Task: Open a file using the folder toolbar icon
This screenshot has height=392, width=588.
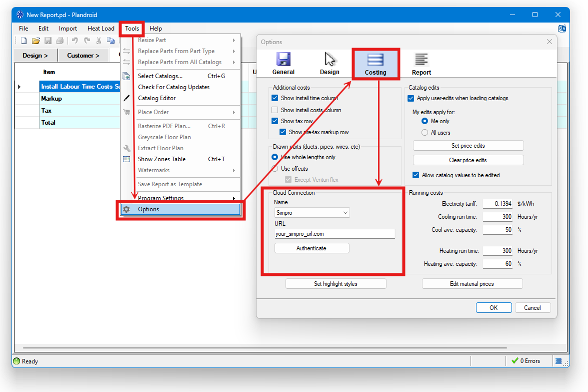Action: coord(35,41)
